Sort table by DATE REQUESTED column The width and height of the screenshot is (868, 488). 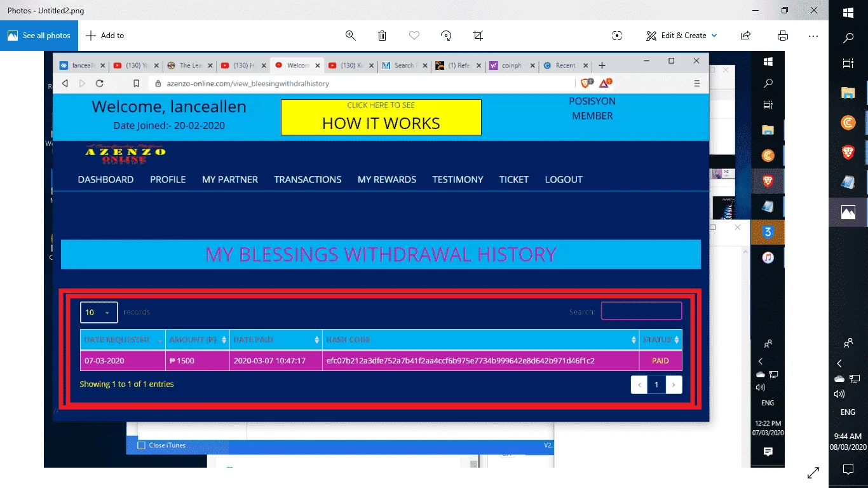(x=123, y=340)
